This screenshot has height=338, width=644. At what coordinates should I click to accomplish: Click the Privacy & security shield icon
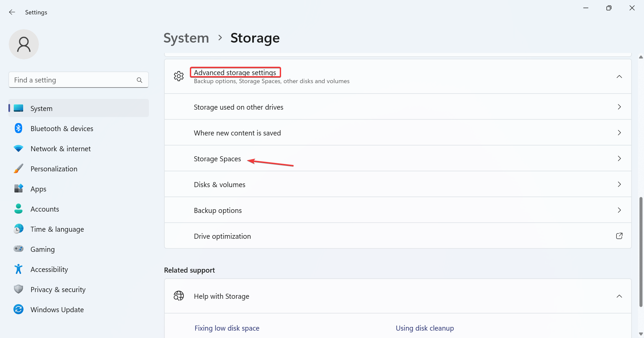tap(18, 289)
